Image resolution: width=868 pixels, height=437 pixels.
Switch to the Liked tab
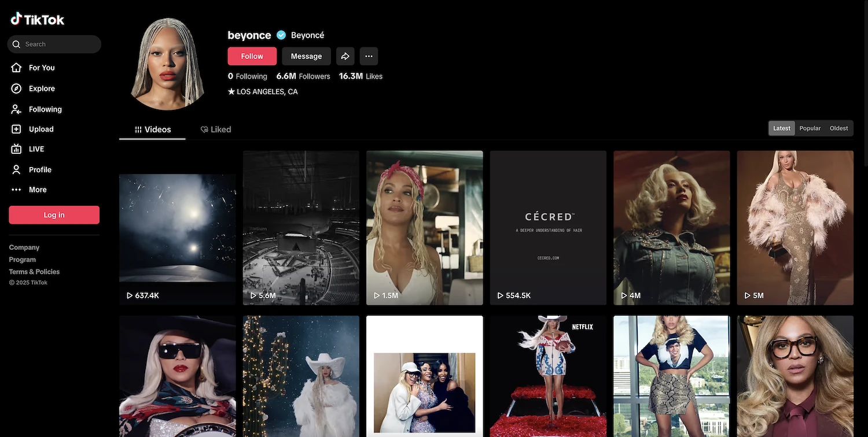pos(216,129)
